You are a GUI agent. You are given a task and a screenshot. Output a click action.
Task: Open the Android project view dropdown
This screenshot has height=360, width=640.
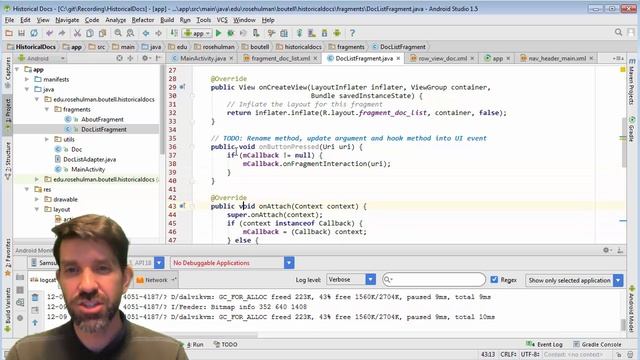[x=41, y=58]
